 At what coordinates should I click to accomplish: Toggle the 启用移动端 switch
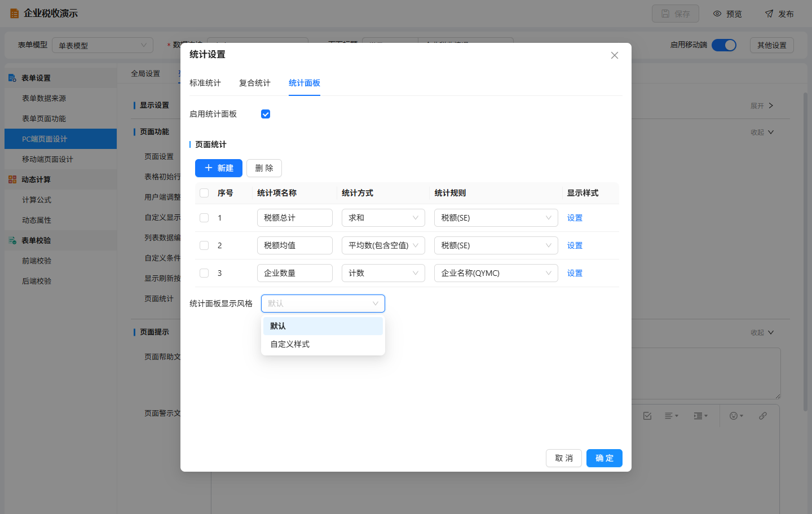pyautogui.click(x=724, y=45)
